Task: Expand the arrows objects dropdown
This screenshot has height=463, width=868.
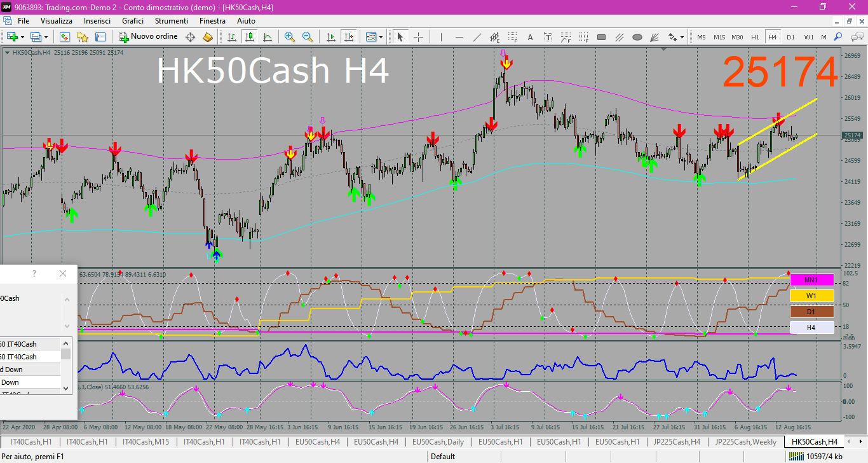Action: [x=682, y=37]
